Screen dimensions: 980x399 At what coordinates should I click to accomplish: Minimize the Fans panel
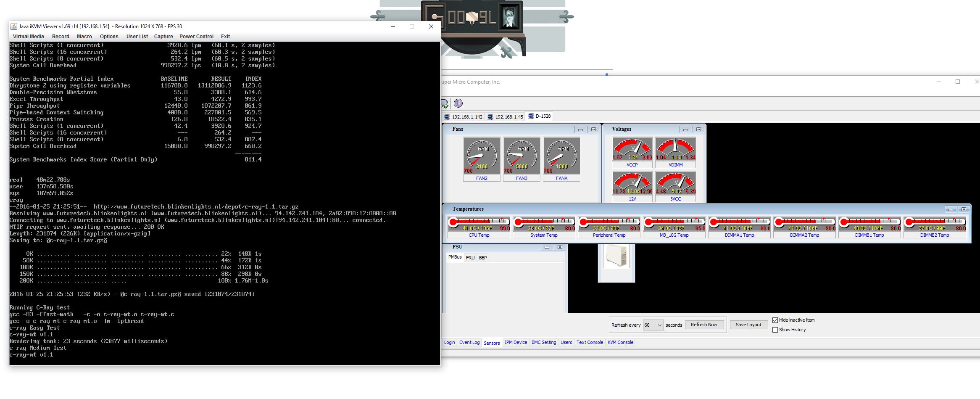580,129
